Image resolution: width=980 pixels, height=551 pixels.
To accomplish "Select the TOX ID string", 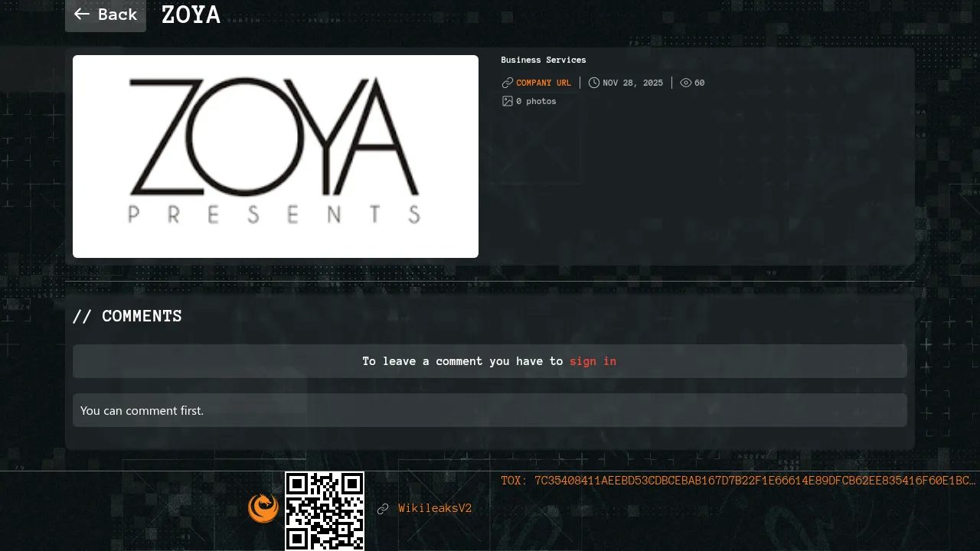I will pos(739,481).
